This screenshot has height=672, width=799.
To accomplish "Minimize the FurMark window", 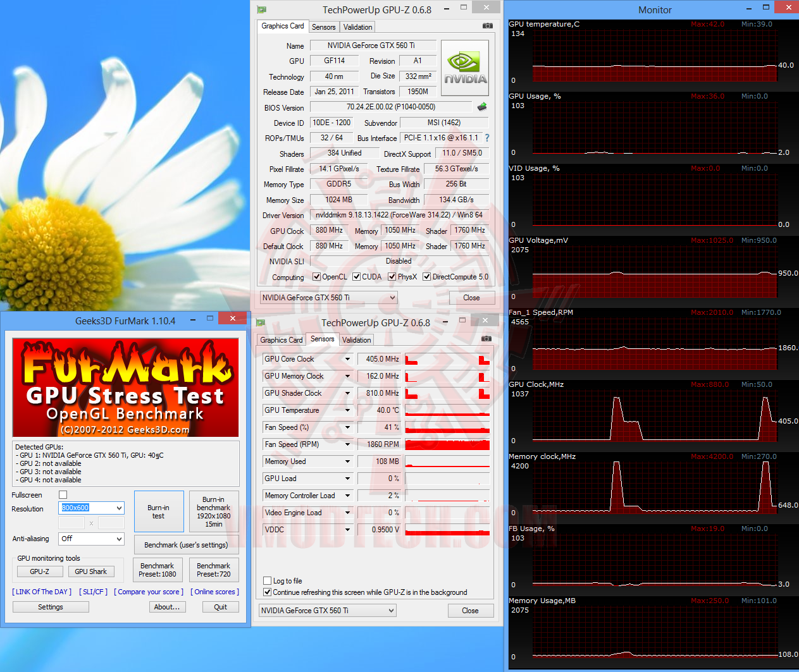I will click(192, 320).
